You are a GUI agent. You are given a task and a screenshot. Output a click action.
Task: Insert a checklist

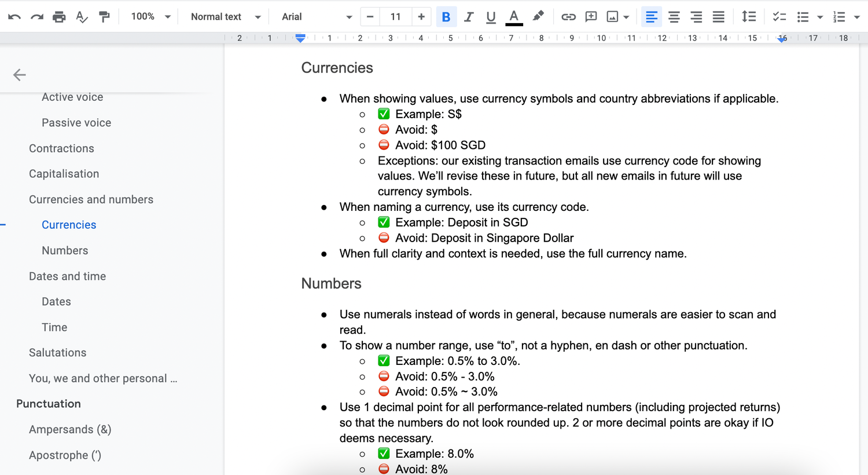tap(779, 17)
